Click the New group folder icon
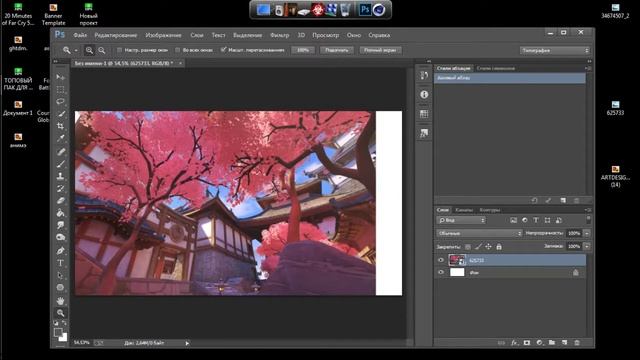640x360 pixels. [x=552, y=343]
